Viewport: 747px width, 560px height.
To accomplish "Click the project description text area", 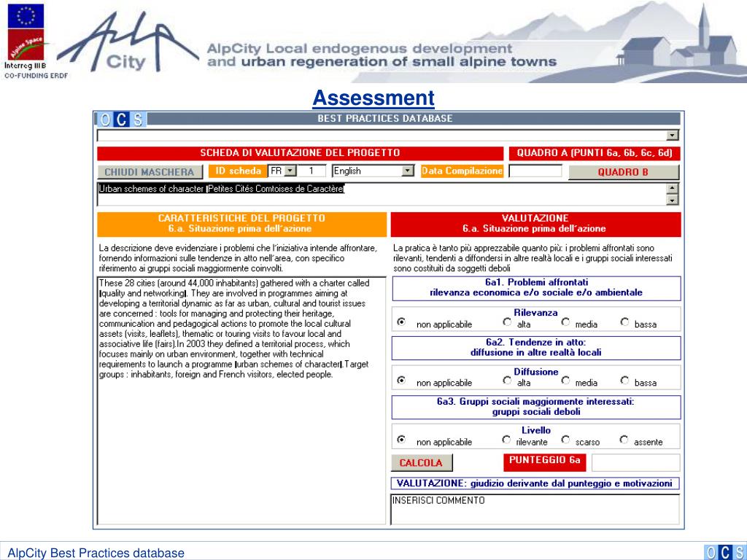I will (241, 400).
